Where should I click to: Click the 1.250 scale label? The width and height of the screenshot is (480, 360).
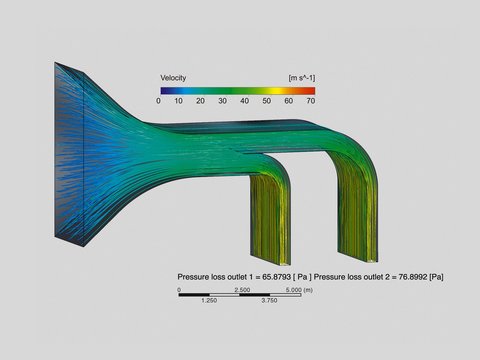click(x=209, y=300)
